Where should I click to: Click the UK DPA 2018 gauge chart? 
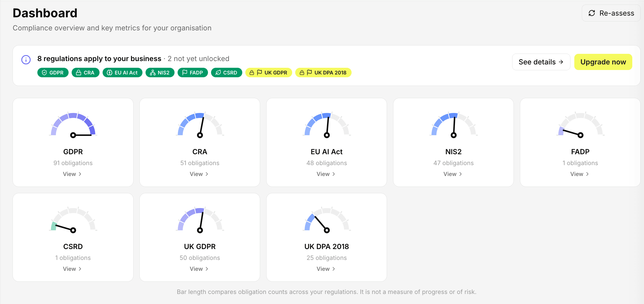coord(327,220)
